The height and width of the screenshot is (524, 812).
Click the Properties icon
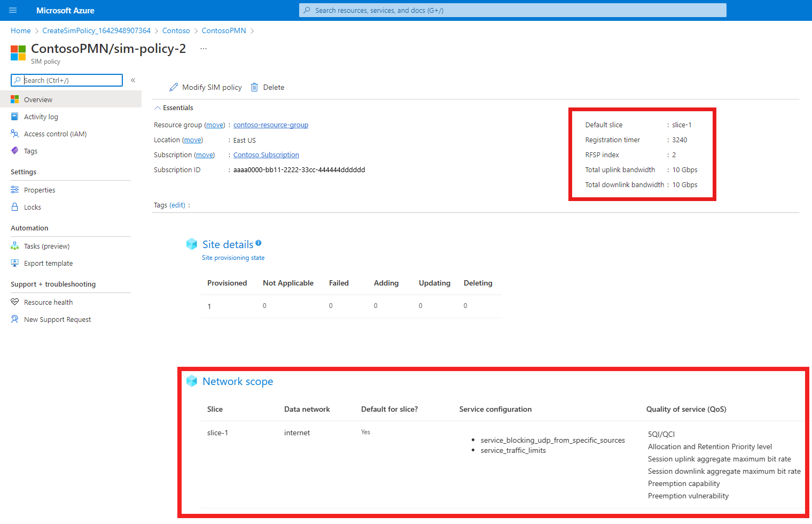click(x=15, y=190)
